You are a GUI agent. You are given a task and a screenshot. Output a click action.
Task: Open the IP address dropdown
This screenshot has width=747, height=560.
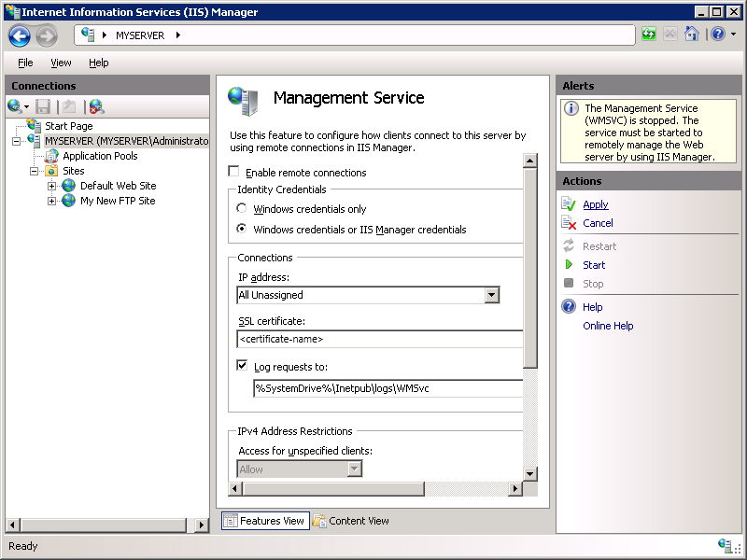pyautogui.click(x=491, y=295)
